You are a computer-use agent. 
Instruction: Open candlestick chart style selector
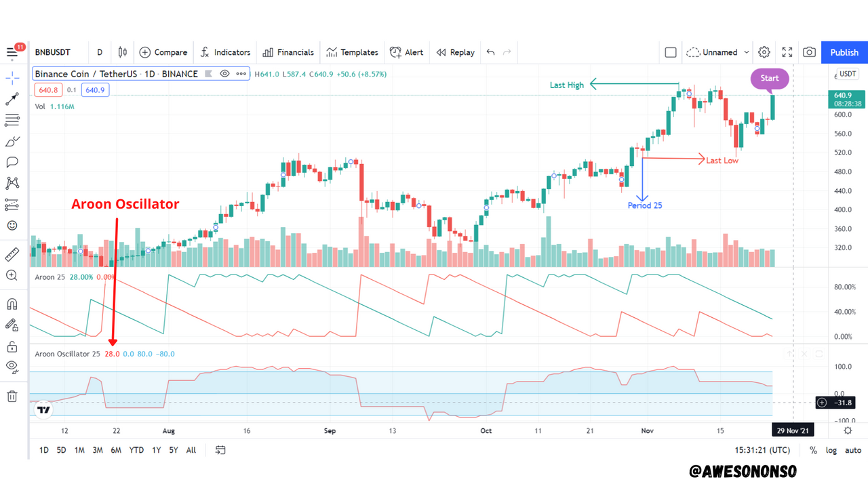click(x=123, y=52)
